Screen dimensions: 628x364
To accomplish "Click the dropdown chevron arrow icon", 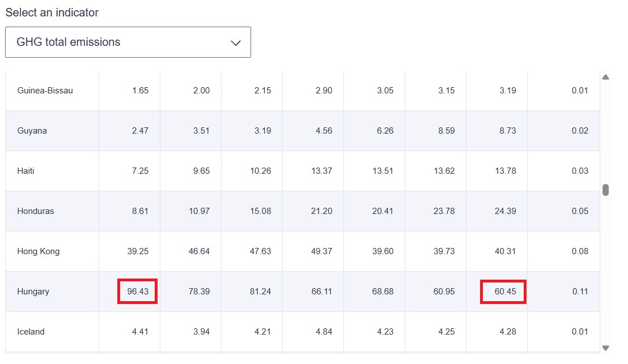I will tap(236, 43).
